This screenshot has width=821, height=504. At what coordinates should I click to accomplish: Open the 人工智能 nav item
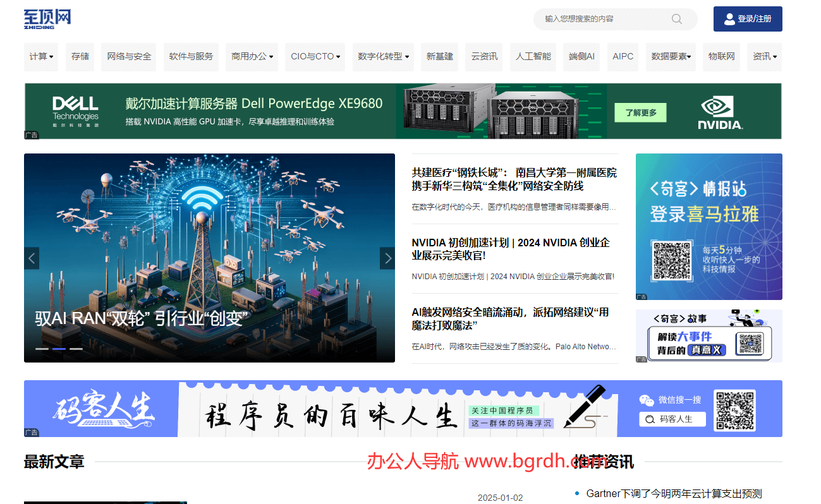pos(533,57)
